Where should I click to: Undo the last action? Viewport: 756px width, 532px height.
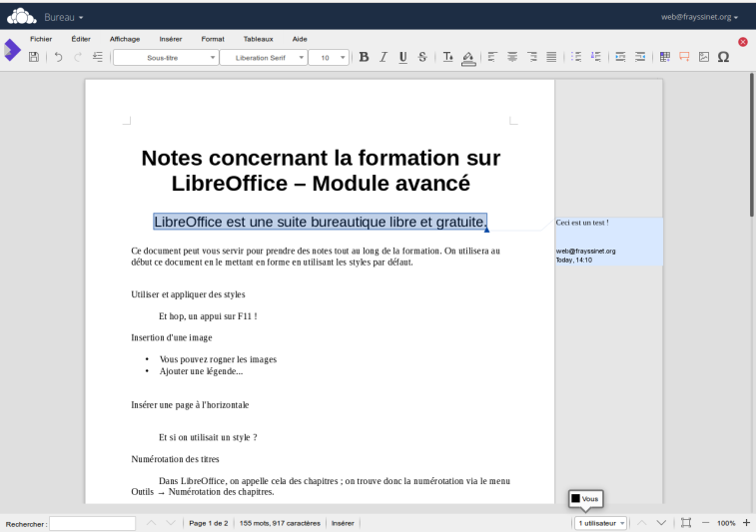(58, 57)
